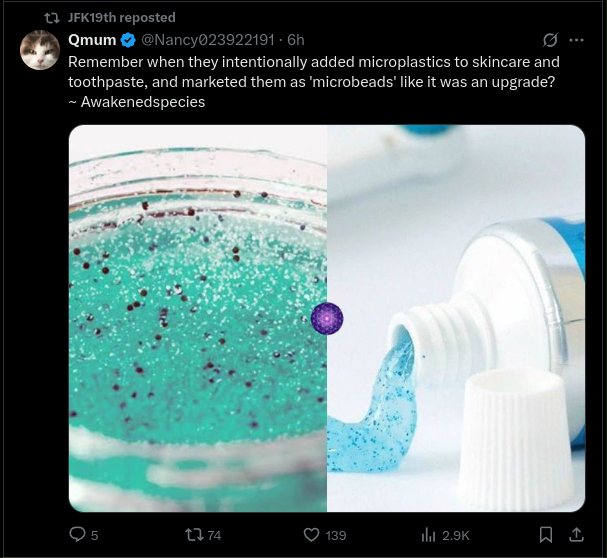Click the blue verified badge next to Qmum
The width and height of the screenshot is (607, 558).
click(x=128, y=40)
